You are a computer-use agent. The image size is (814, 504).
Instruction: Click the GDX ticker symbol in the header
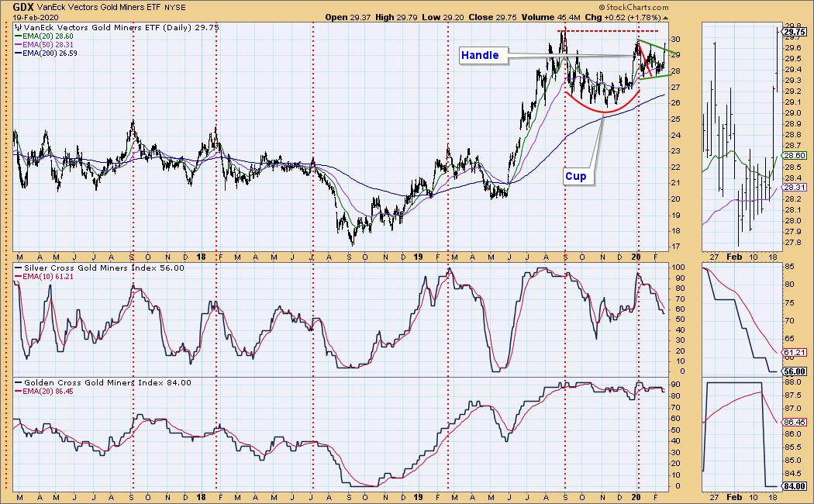(24, 7)
